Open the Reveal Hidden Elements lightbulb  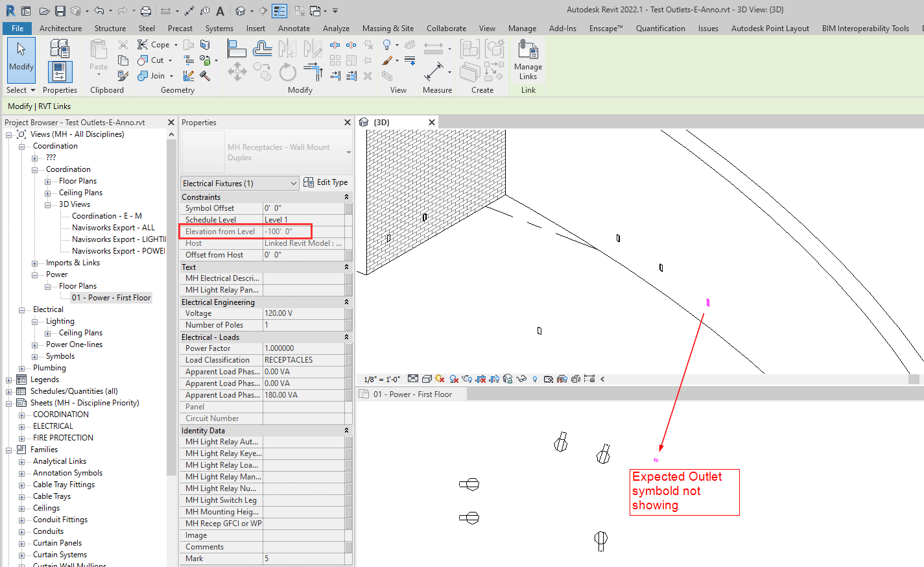(534, 379)
